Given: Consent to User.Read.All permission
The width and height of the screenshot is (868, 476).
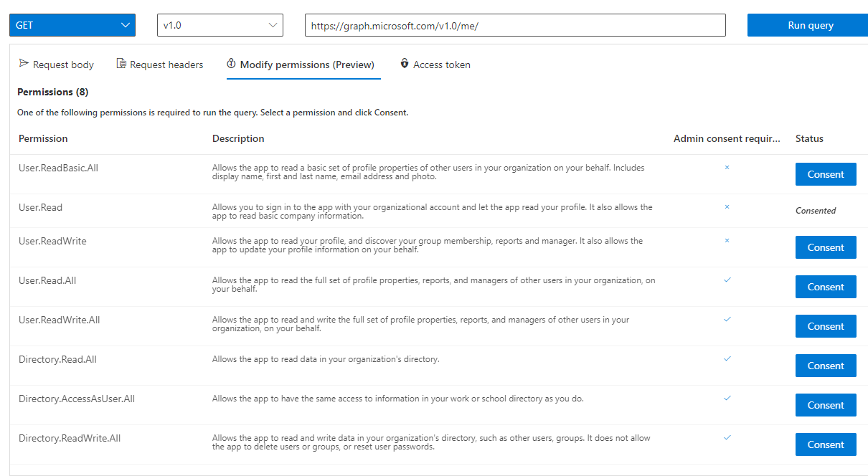Looking at the screenshot, I should point(826,287).
